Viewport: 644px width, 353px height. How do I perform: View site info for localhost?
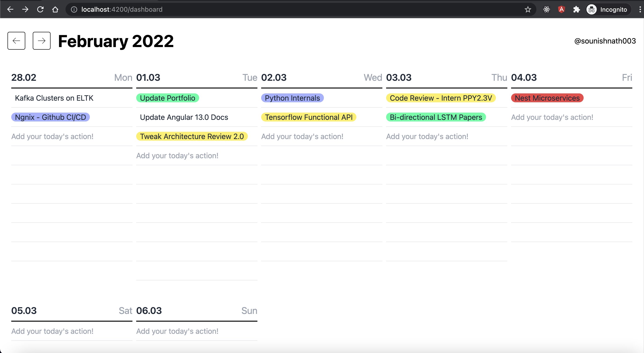pos(74,10)
